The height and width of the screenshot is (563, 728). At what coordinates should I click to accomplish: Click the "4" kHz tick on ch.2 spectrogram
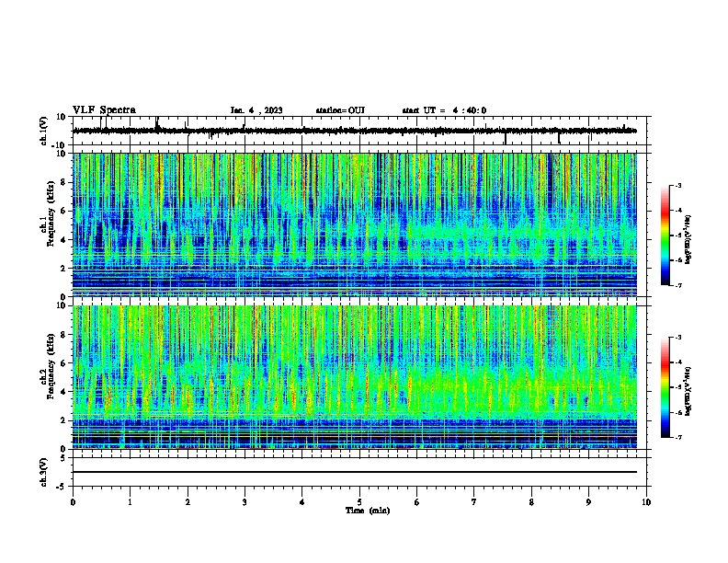[x=64, y=392]
